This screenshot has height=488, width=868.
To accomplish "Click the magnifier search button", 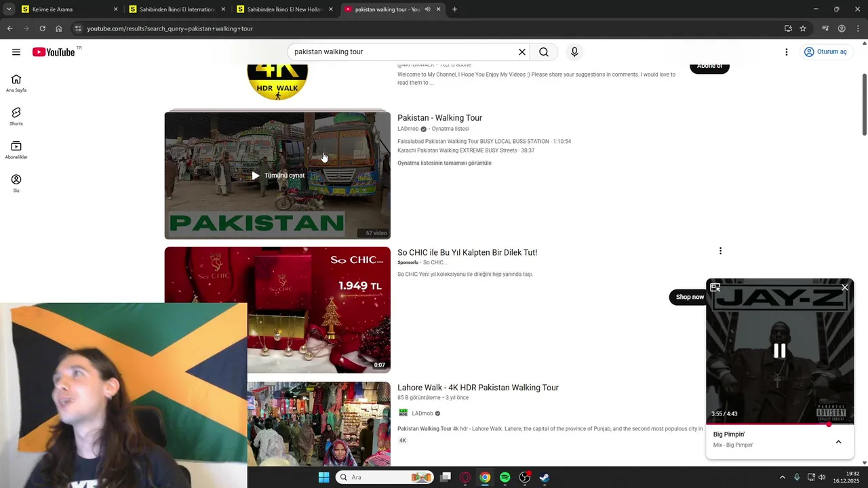I will pyautogui.click(x=544, y=52).
